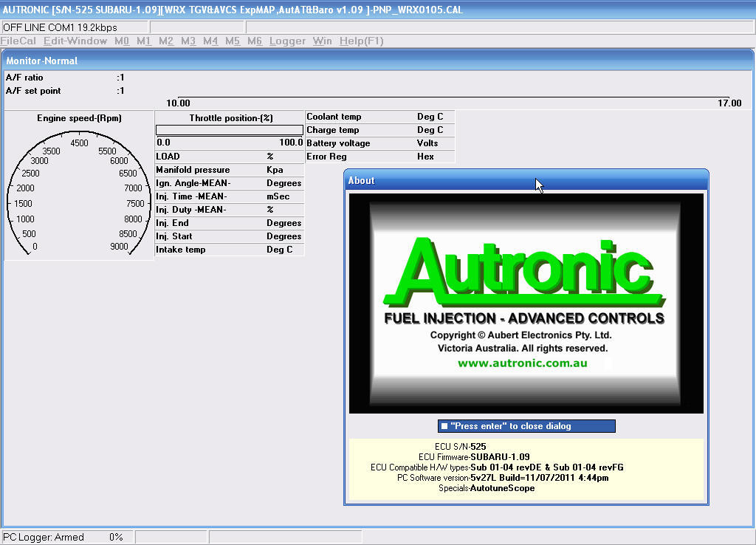The height and width of the screenshot is (545, 756).
Task: Click the 0% logger fill indicator
Action: coord(116,537)
